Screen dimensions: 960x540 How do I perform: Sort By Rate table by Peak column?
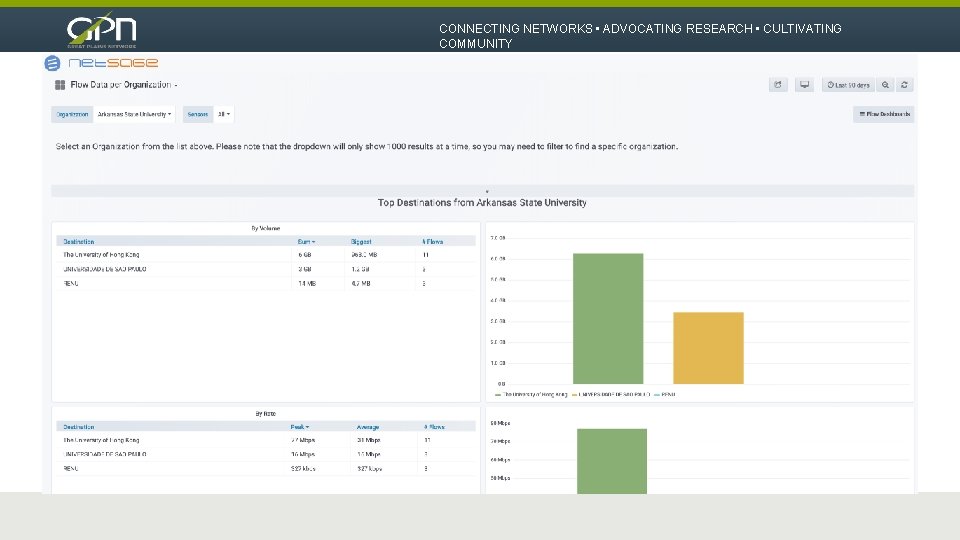click(x=299, y=427)
